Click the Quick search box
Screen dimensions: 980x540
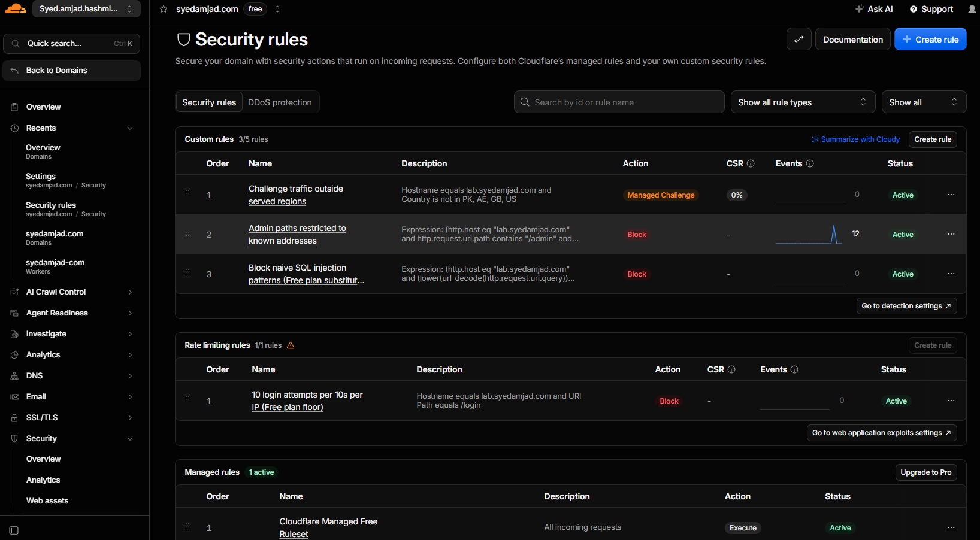coord(72,44)
